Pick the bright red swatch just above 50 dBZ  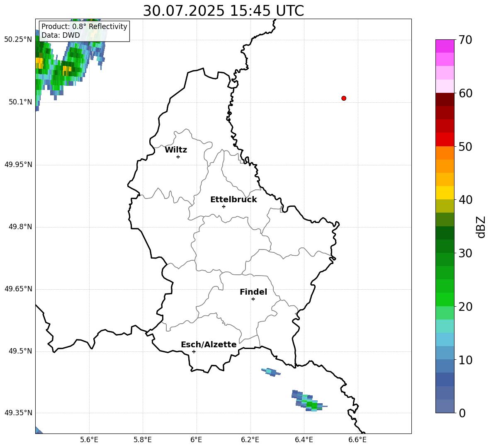[x=445, y=140]
